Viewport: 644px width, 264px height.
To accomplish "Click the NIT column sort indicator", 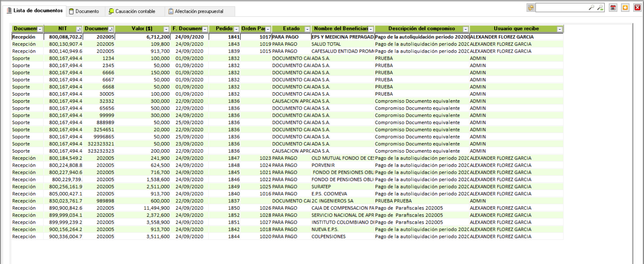I will (x=79, y=29).
